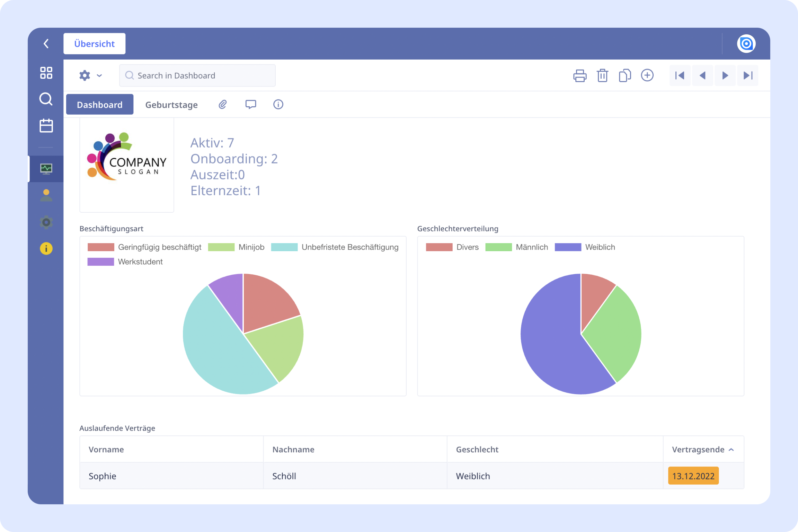
Task: Collapse sidebar with back chevron
Action: [x=46, y=44]
